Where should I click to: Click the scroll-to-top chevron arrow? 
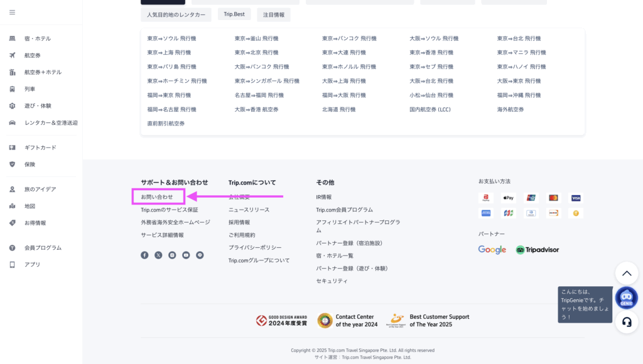pos(626,273)
